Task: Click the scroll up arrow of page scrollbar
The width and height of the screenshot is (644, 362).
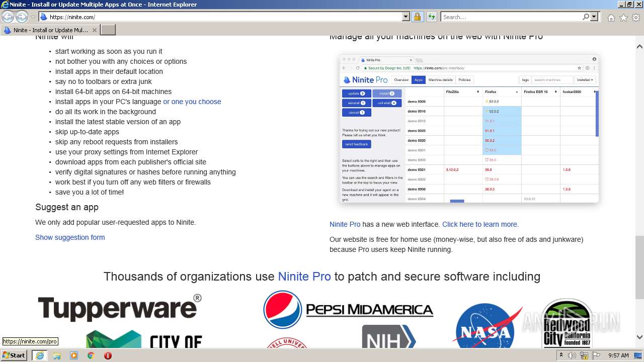Action: (x=639, y=46)
